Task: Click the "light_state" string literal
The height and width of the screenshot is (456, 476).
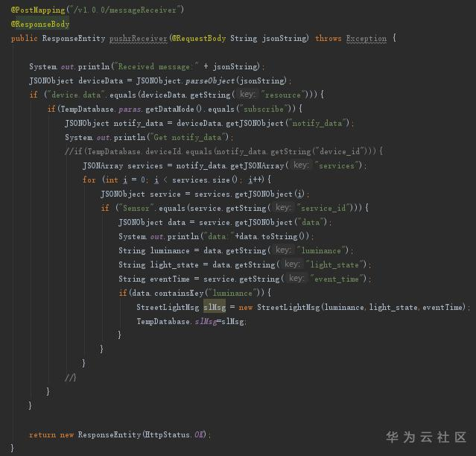Action: point(334,265)
